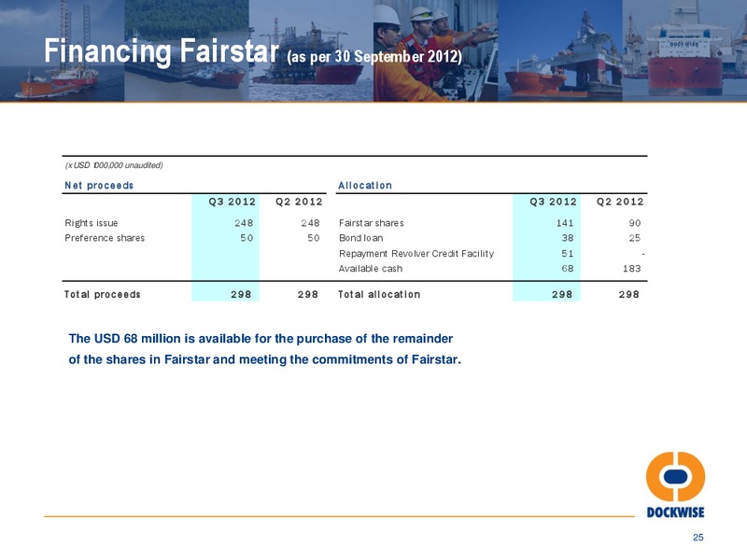The height and width of the screenshot is (560, 747).
Task: Click the 'Bond loan' row label
Action: pyautogui.click(x=360, y=238)
